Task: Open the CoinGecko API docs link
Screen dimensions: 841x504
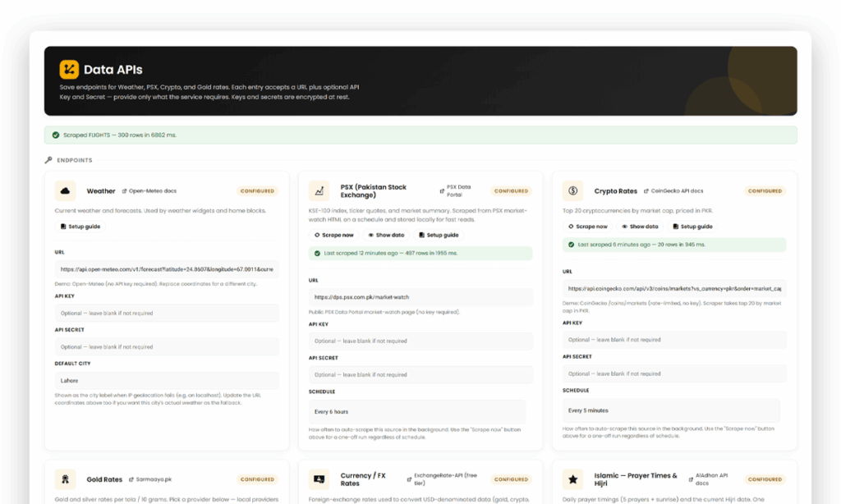Action: [x=673, y=191]
